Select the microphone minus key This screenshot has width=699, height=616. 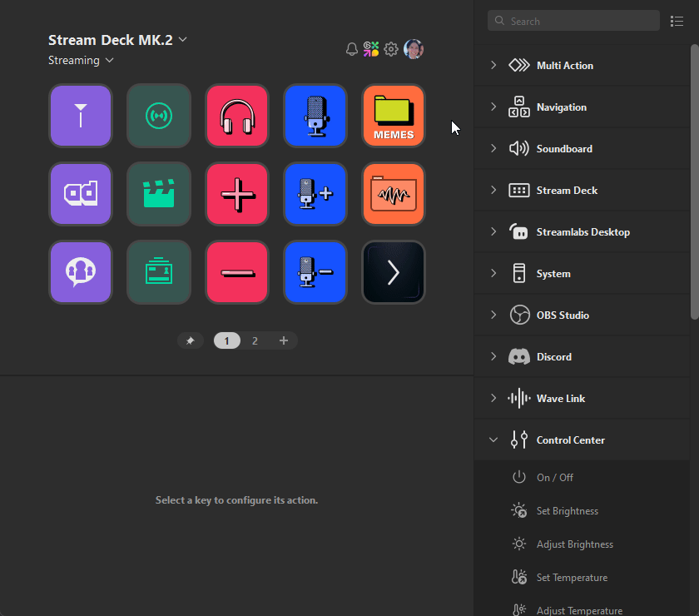(x=315, y=272)
